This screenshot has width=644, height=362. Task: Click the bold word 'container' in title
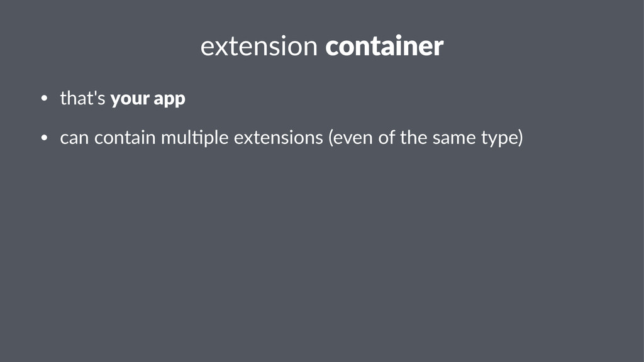pos(384,47)
